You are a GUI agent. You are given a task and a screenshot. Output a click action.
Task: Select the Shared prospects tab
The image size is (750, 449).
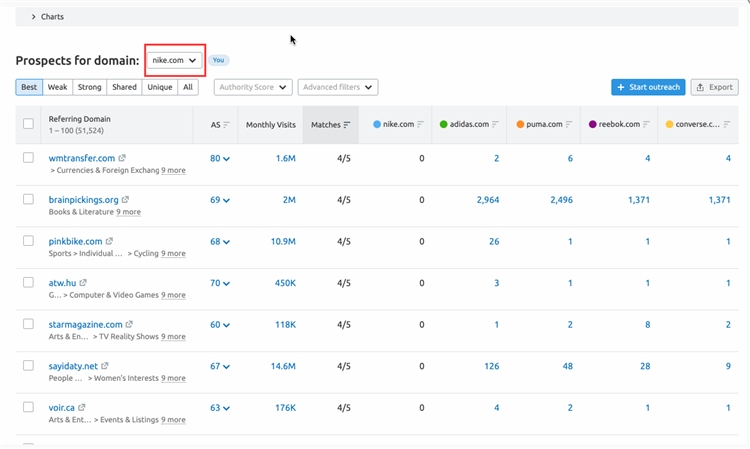(x=124, y=87)
